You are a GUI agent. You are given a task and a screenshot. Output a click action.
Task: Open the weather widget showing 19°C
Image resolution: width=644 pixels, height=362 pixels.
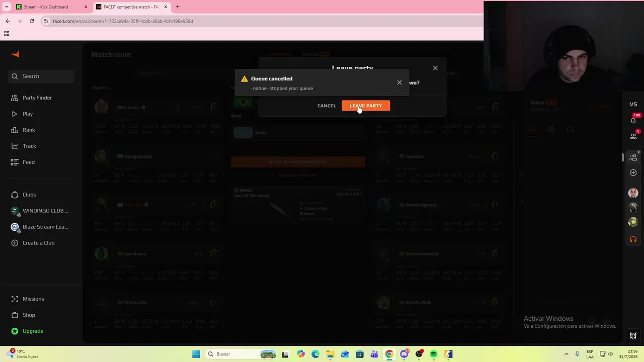tap(23, 354)
